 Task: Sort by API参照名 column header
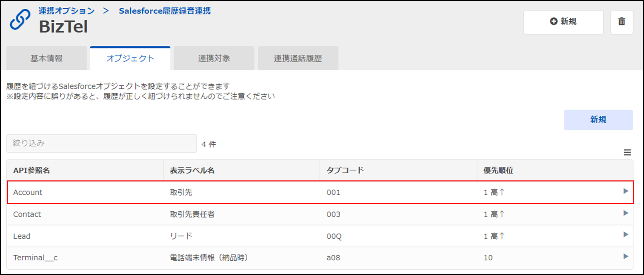pos(31,170)
